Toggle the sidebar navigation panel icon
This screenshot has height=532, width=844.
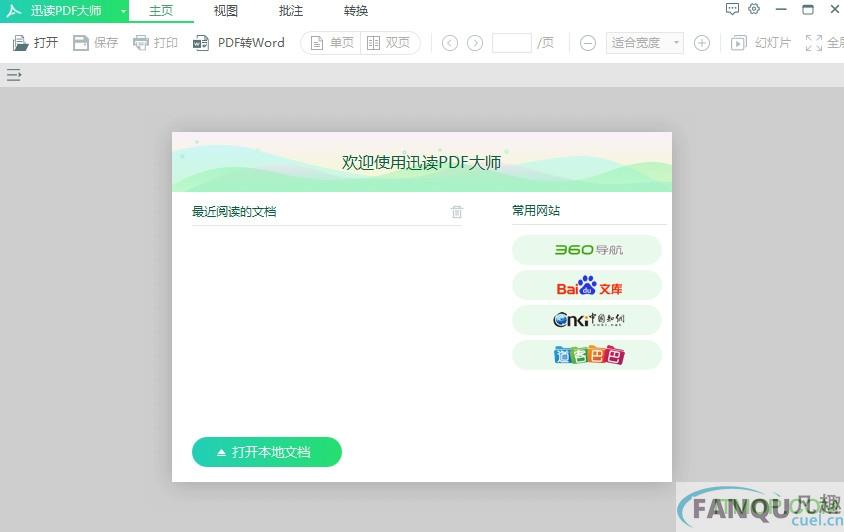[x=14, y=75]
